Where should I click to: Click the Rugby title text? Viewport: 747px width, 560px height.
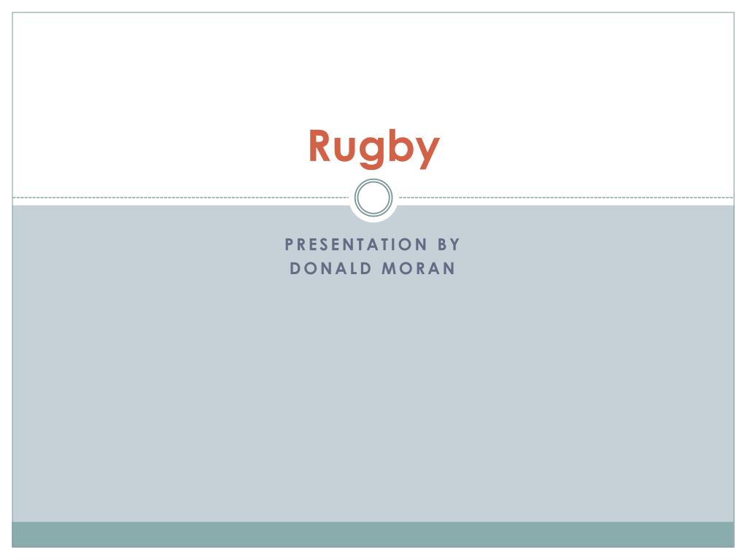coord(373,147)
